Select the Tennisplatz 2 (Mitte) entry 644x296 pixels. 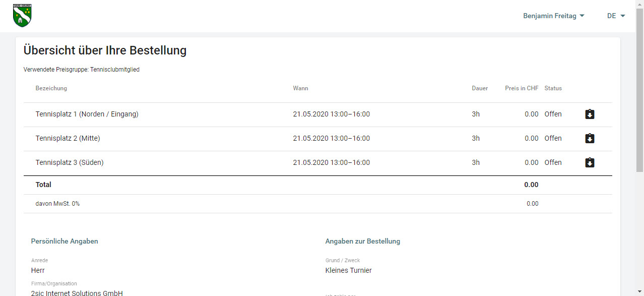[68, 139]
